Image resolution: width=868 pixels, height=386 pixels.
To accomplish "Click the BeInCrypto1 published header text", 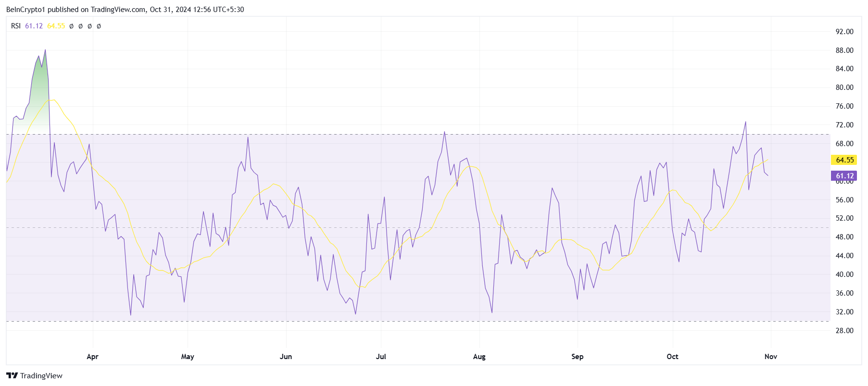I will tap(125, 10).
